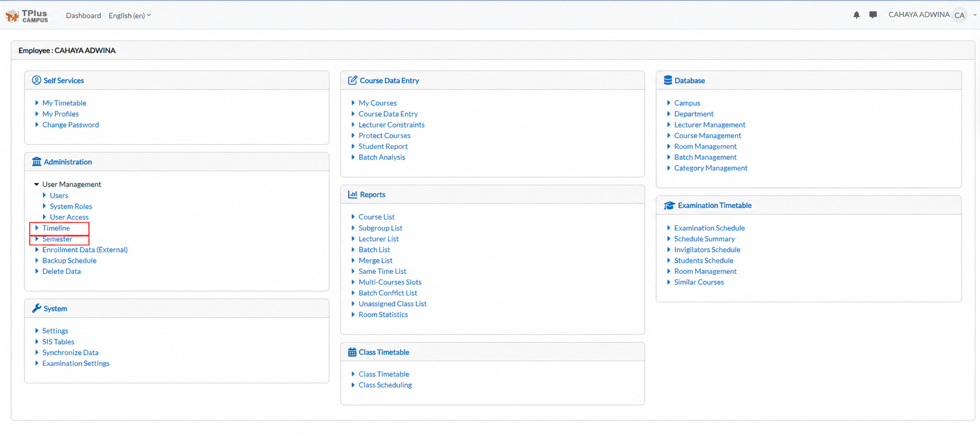Click the arrow beside Settings
This screenshot has height=438, width=980.
coord(37,330)
